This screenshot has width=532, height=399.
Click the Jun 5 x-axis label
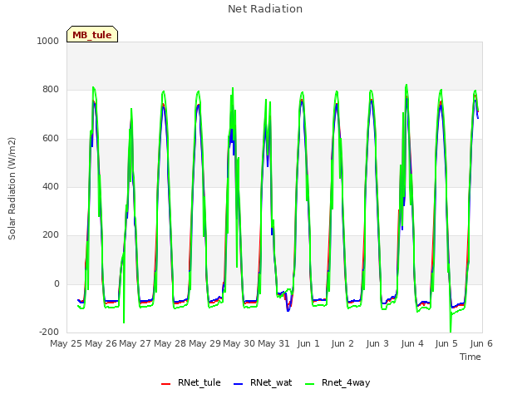tap(446, 343)
